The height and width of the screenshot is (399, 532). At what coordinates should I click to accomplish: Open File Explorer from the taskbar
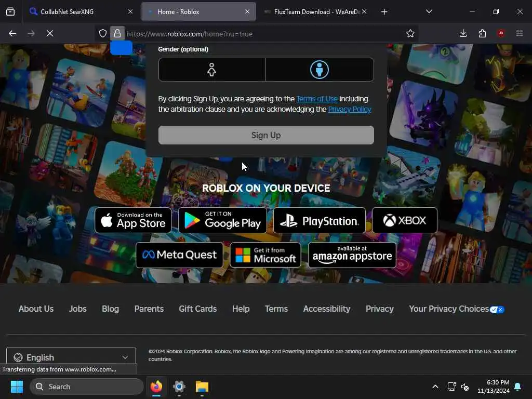(x=202, y=387)
